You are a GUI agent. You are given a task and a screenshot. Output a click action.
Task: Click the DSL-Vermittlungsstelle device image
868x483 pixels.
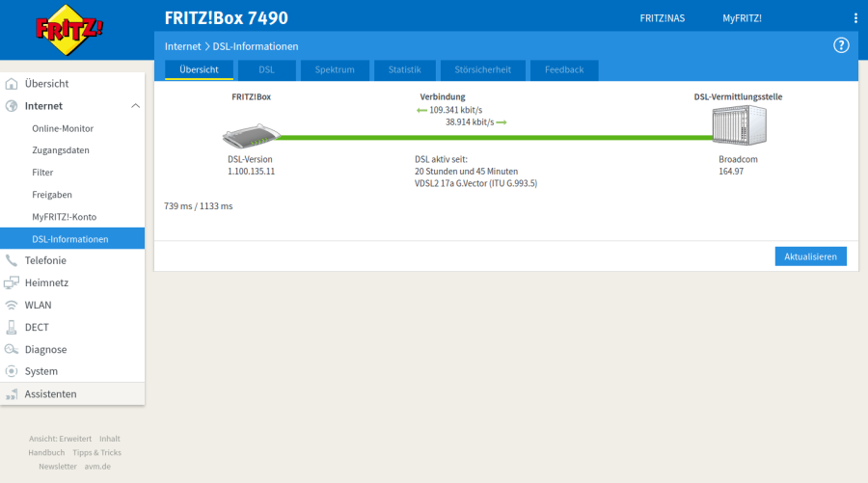click(x=738, y=126)
